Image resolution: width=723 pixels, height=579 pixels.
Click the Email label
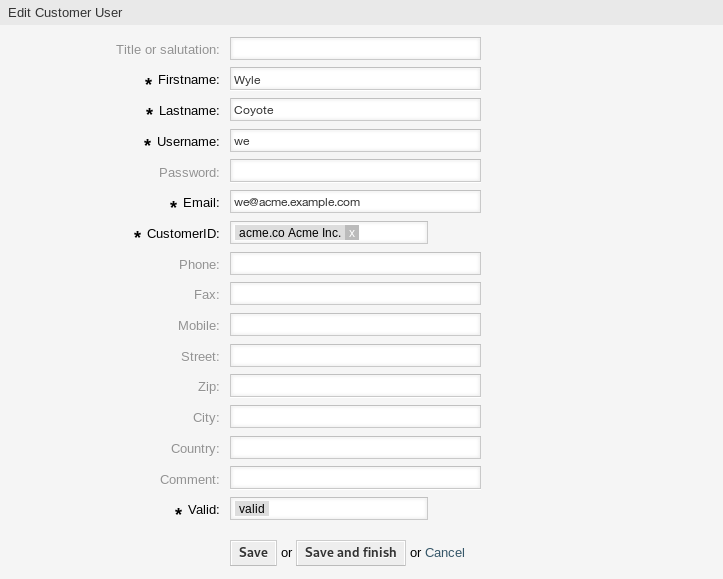click(x=201, y=203)
